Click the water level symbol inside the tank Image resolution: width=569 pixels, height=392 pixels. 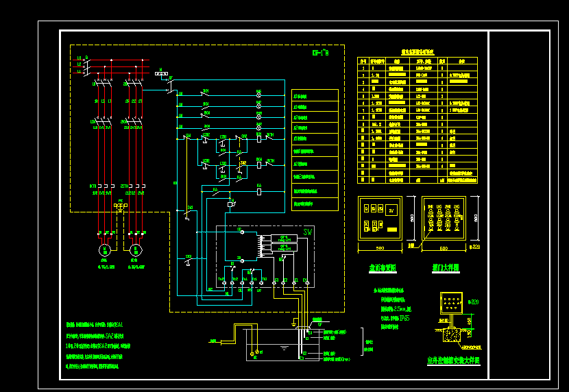[x=284, y=348]
